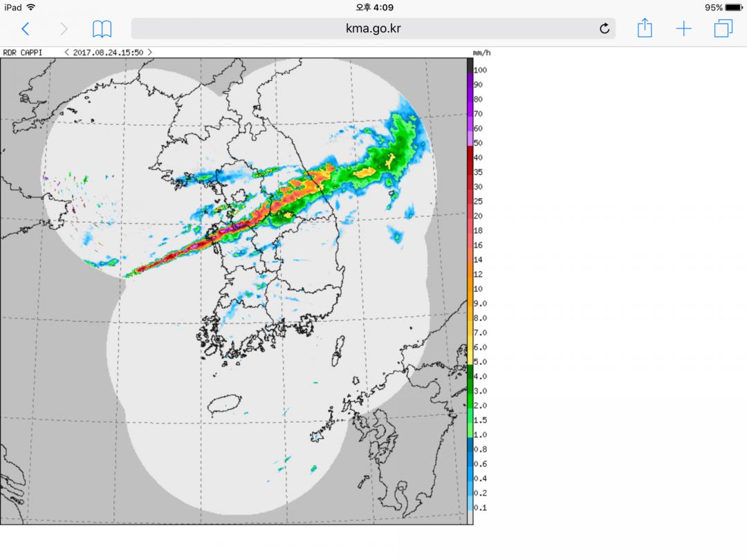747x560 pixels.
Task: Go to previous radar time frame
Action: click(x=66, y=52)
